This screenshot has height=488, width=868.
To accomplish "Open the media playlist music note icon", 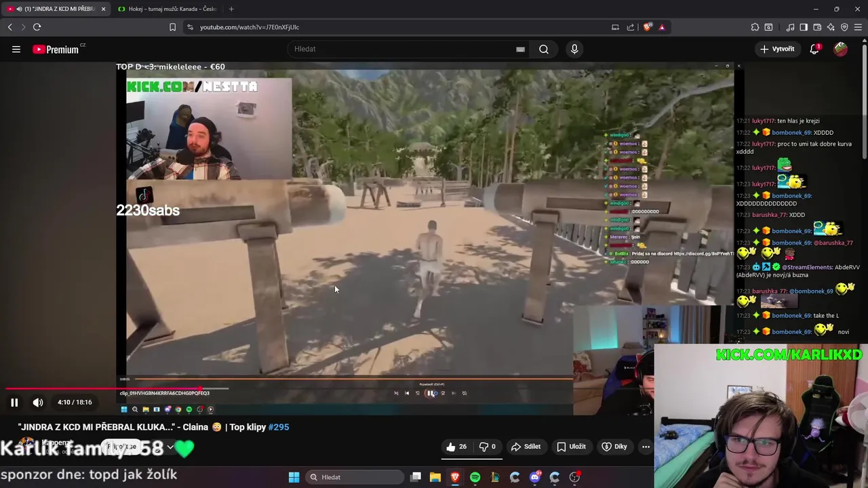I will (x=790, y=27).
